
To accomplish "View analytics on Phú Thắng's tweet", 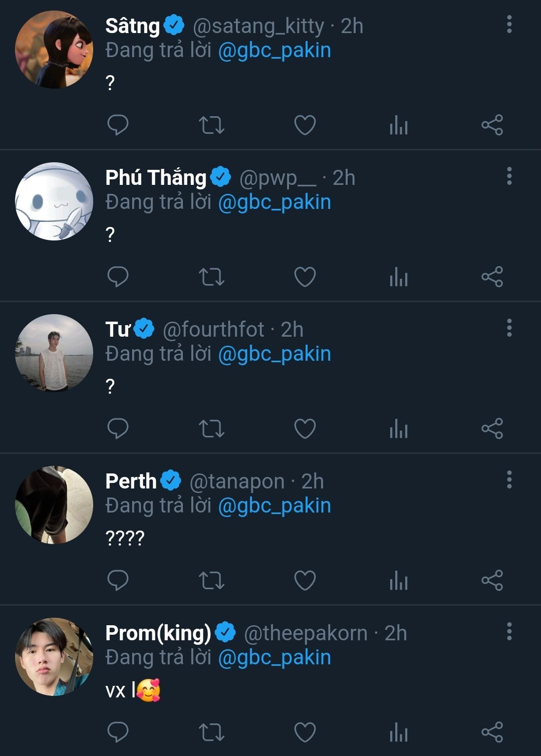I will (399, 277).
